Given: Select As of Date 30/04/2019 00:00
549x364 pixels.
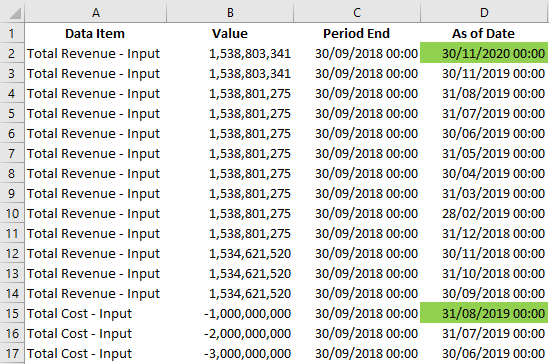Looking at the screenshot, I should [484, 174].
